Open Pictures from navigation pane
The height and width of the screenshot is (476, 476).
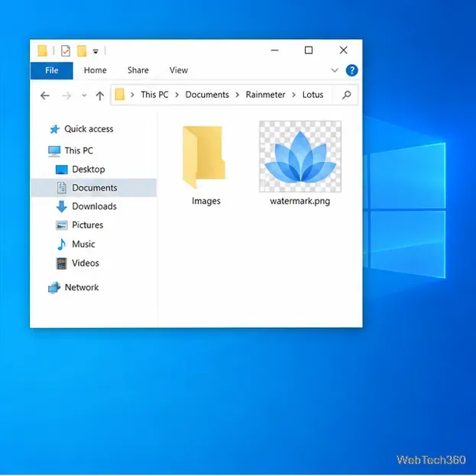pyautogui.click(x=87, y=225)
